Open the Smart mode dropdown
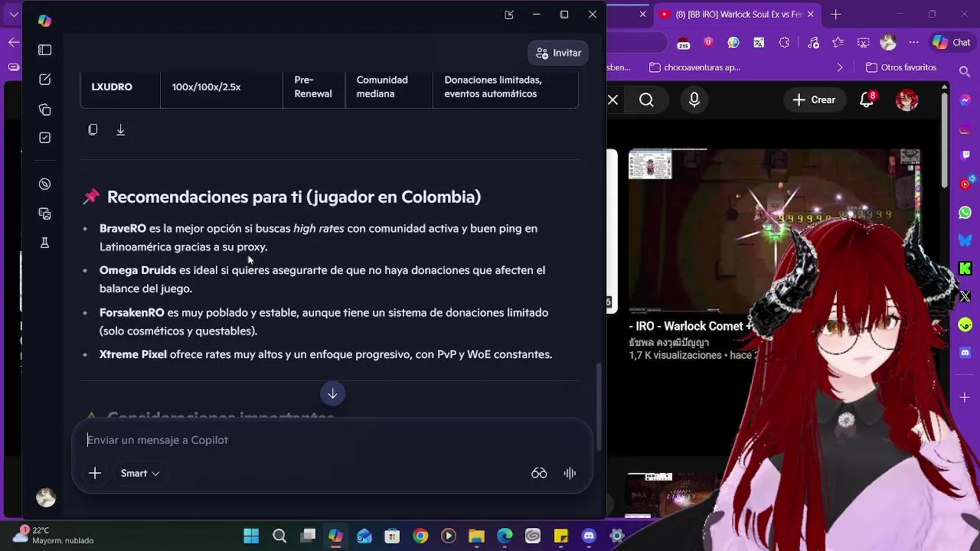This screenshot has width=980, height=551. pos(140,473)
